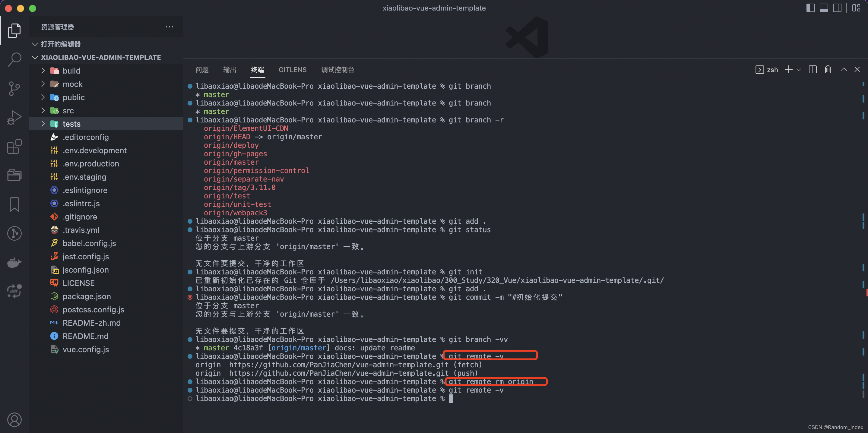Open jest.config.js file
Viewport: 868px width, 433px height.
(x=106, y=256)
